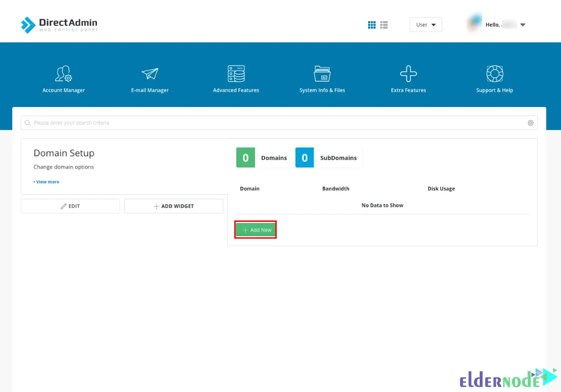Click the DirectAdmin logo
This screenshot has height=392, width=561.
(x=59, y=25)
